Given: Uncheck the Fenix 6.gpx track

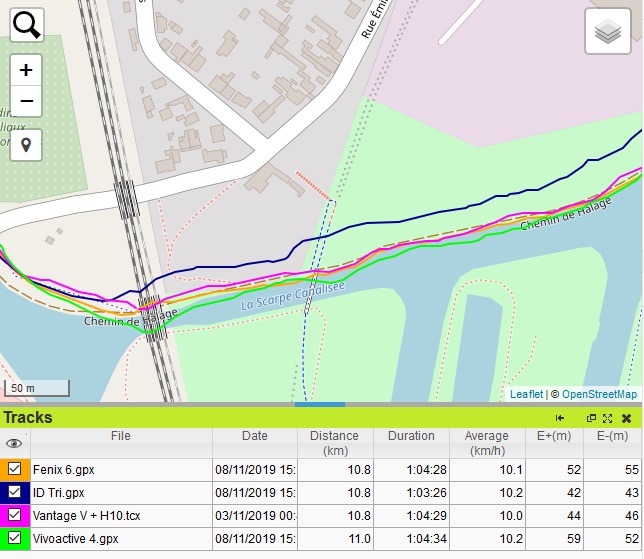Looking at the screenshot, I should (x=15, y=468).
